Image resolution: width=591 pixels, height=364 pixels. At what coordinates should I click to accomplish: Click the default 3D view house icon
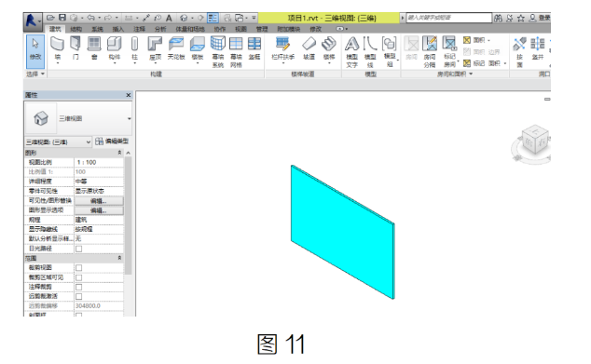pyautogui.click(x=184, y=18)
